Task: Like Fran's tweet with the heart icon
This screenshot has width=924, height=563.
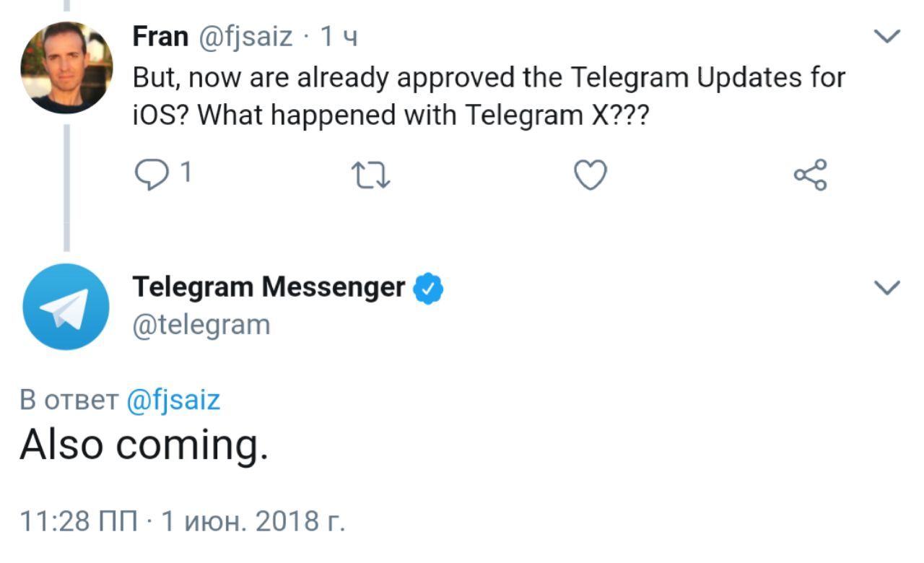Action: (x=590, y=175)
